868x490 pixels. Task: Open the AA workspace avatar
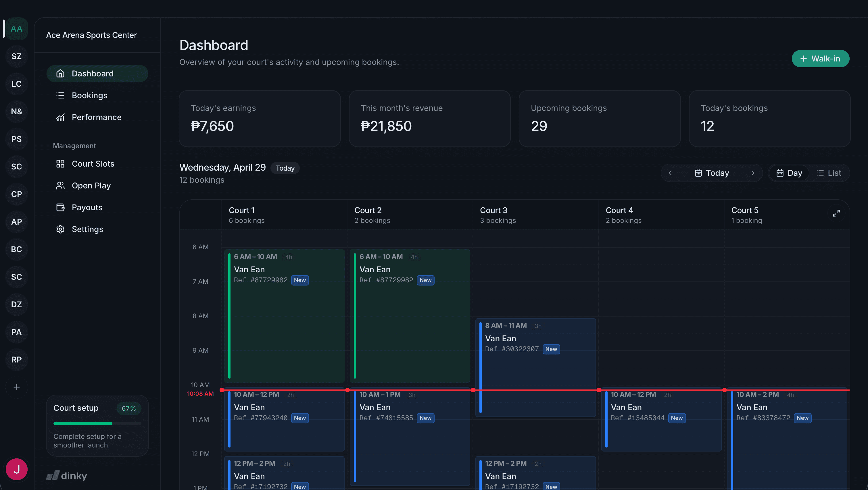pyautogui.click(x=16, y=29)
